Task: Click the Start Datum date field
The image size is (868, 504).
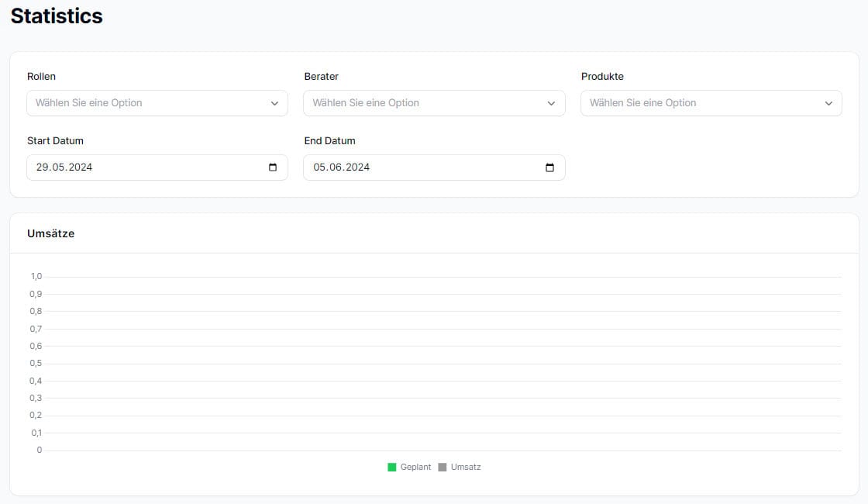Action: pos(157,167)
